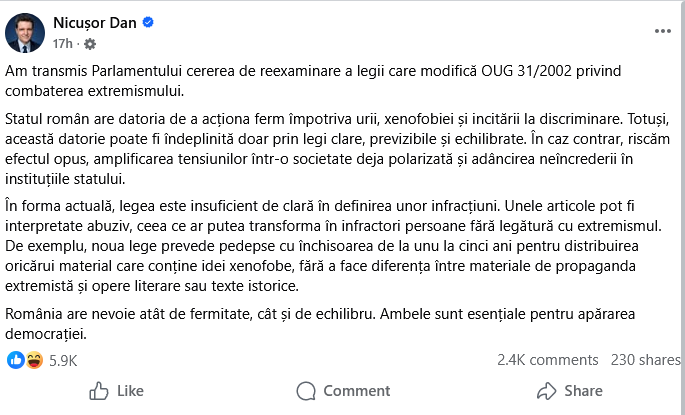
Task: Open Nicușor Dan's profile picture
Action: pyautogui.click(x=24, y=32)
